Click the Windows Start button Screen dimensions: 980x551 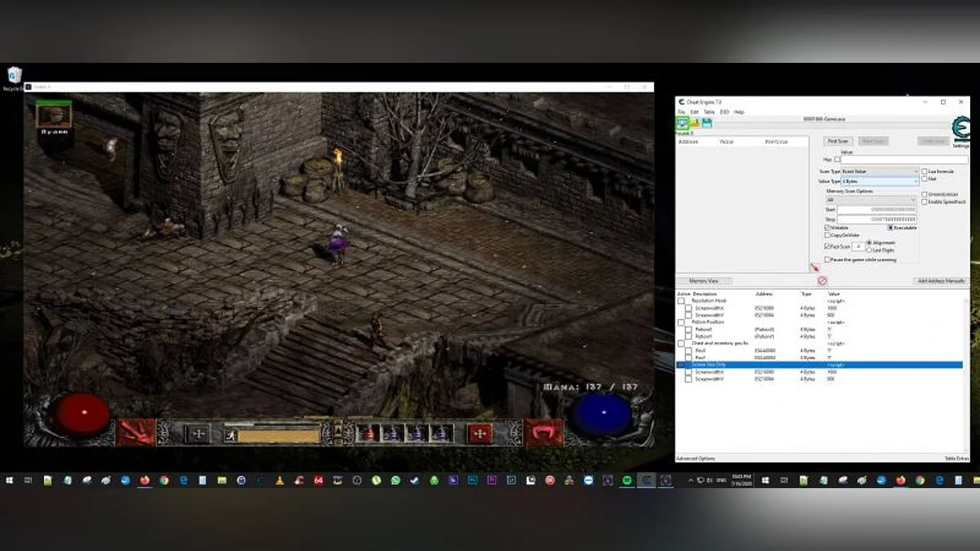click(10, 480)
